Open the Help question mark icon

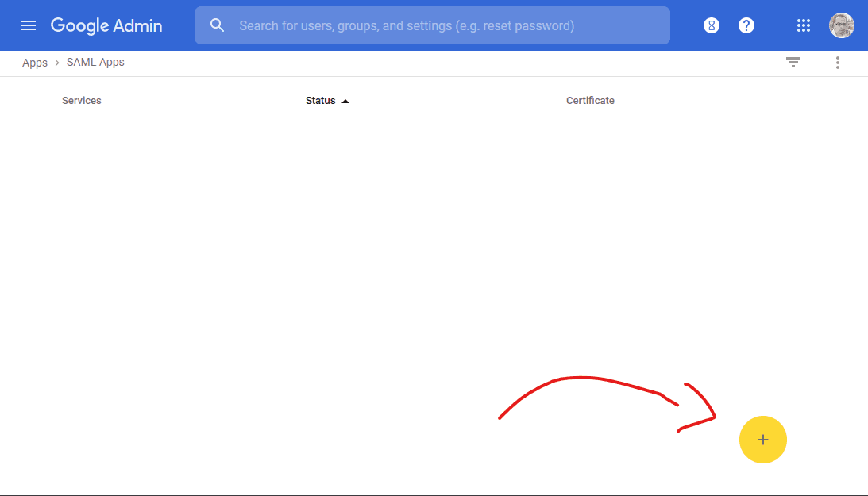click(x=746, y=25)
